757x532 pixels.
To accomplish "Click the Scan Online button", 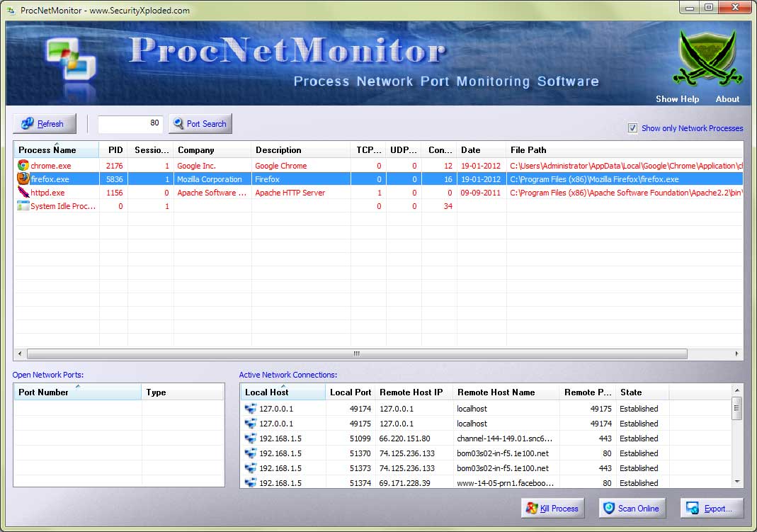I will click(x=630, y=508).
